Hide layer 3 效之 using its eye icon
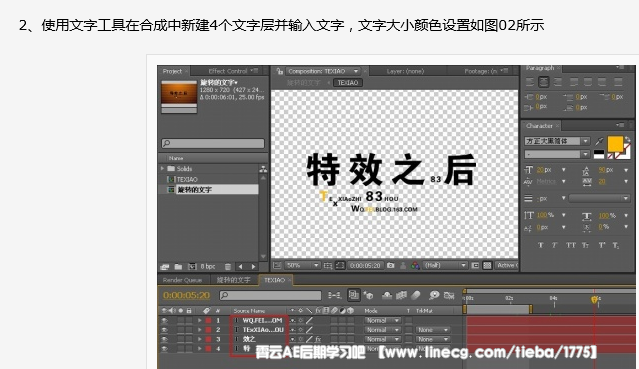Screen dimensions: 639x369 point(165,339)
